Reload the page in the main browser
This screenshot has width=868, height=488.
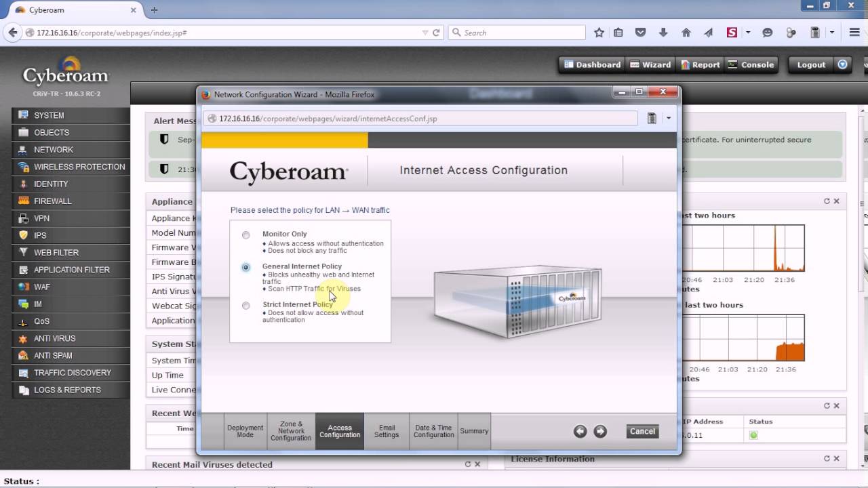[x=436, y=33]
